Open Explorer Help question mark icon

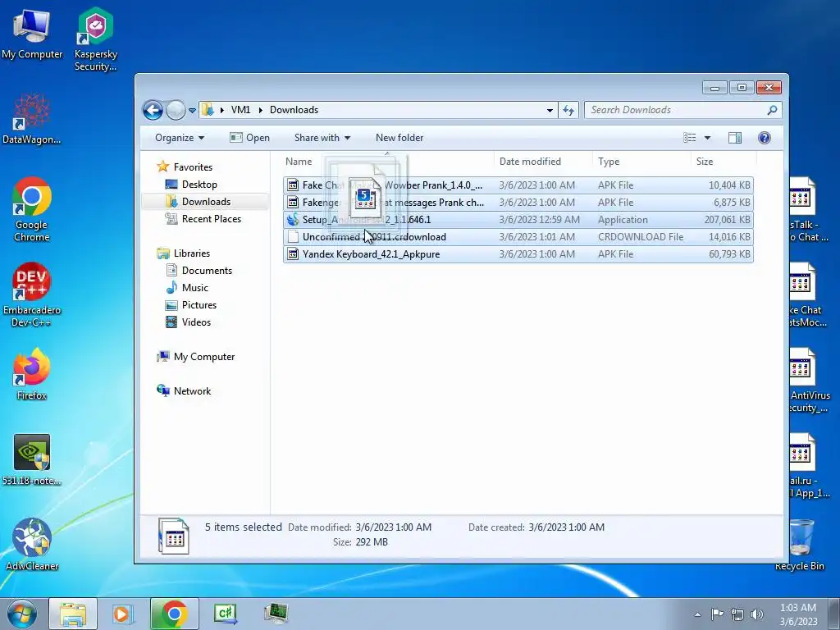[765, 138]
